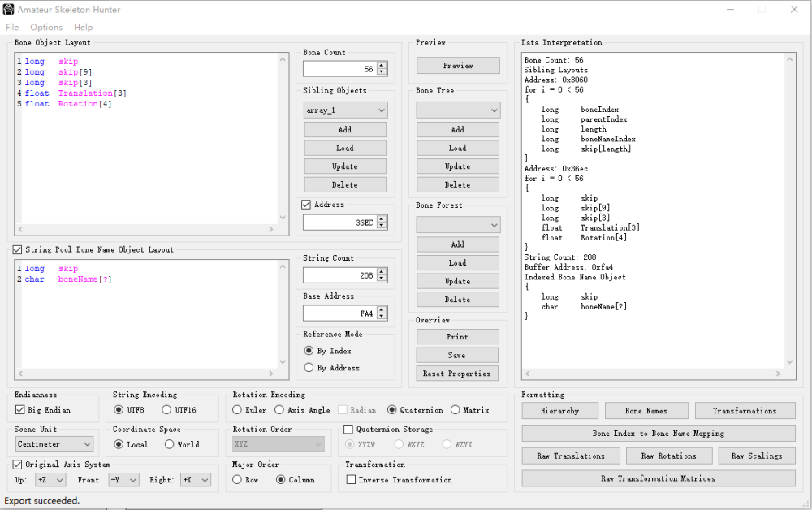Viewport: 812px width, 510px height.
Task: Click Print in the Overview section
Action: pos(456,336)
